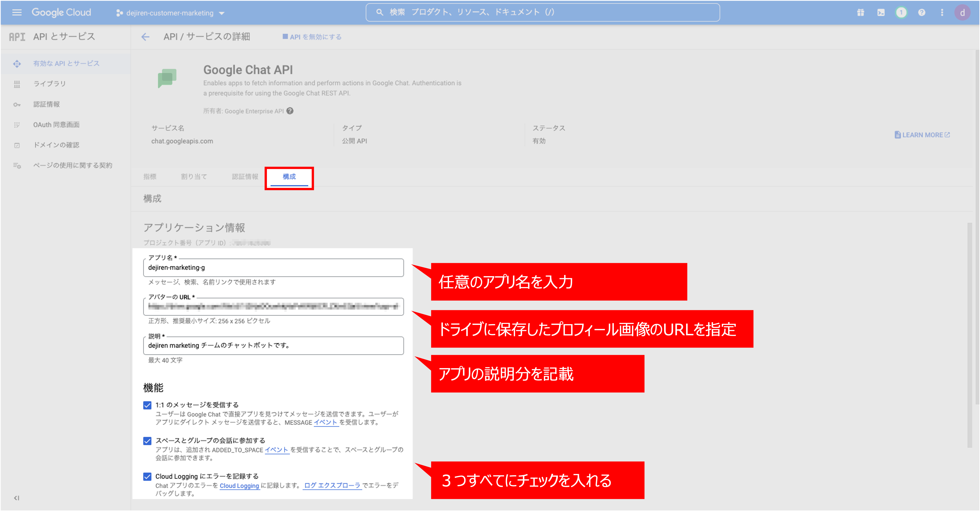Click the library icon in sidebar
The width and height of the screenshot is (980, 511).
pyautogui.click(x=17, y=84)
